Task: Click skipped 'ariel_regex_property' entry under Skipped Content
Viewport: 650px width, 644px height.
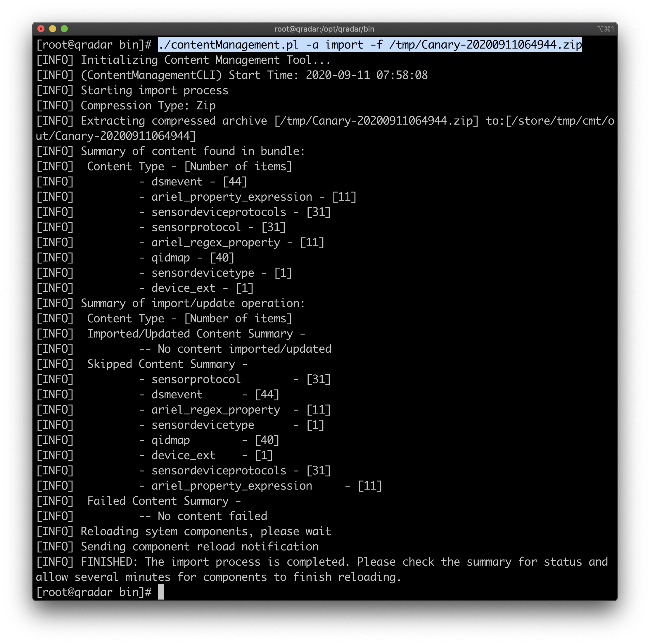Action: point(235,410)
